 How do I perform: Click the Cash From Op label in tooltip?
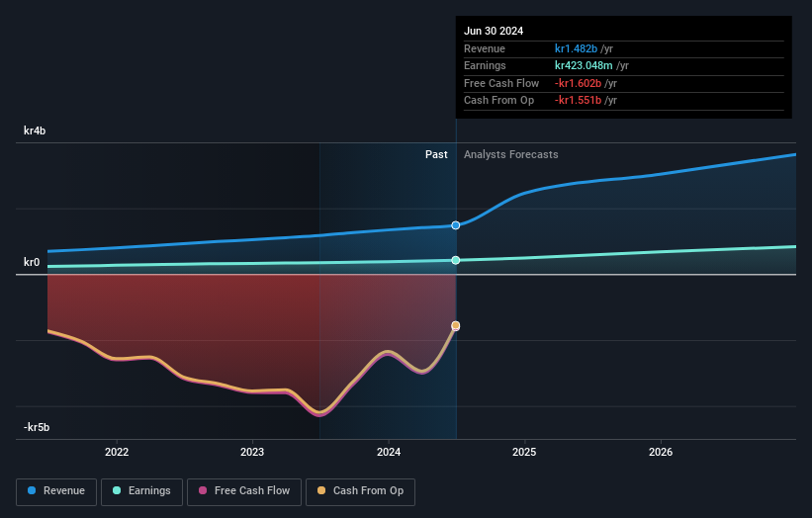pyautogui.click(x=498, y=101)
